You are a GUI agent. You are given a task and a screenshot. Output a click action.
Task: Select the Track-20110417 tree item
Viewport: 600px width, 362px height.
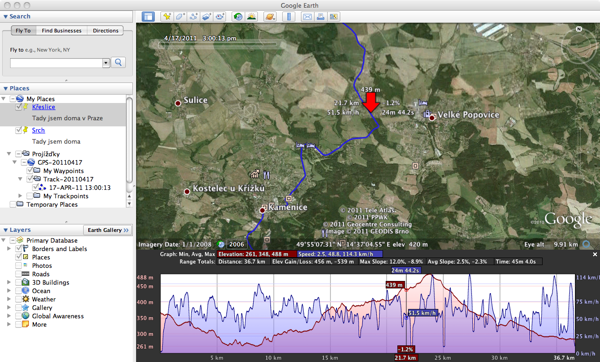[x=68, y=179]
